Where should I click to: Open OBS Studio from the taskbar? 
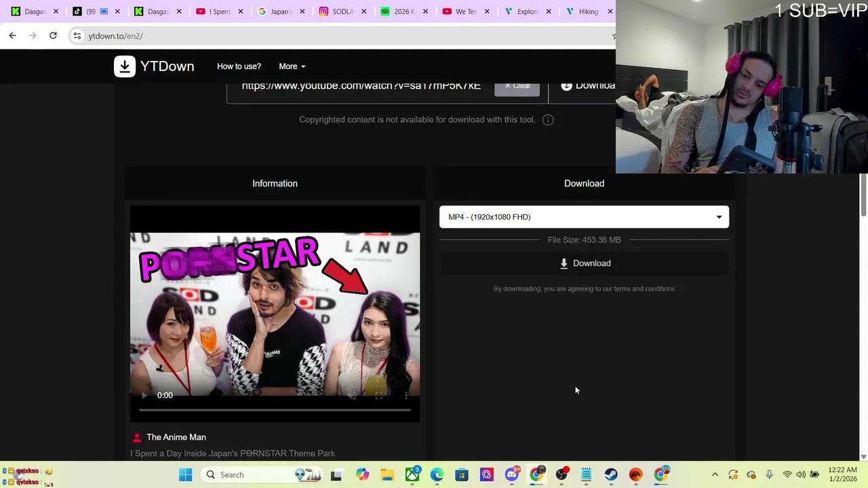tap(561, 475)
